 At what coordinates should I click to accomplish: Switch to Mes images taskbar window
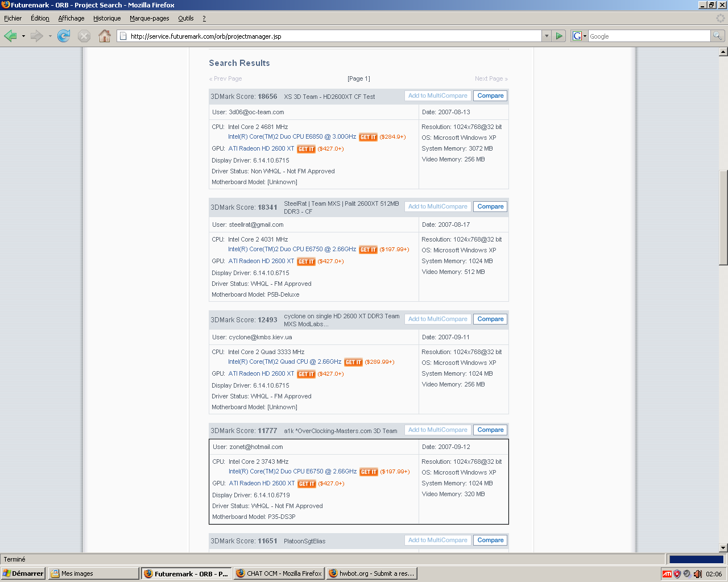(x=93, y=573)
